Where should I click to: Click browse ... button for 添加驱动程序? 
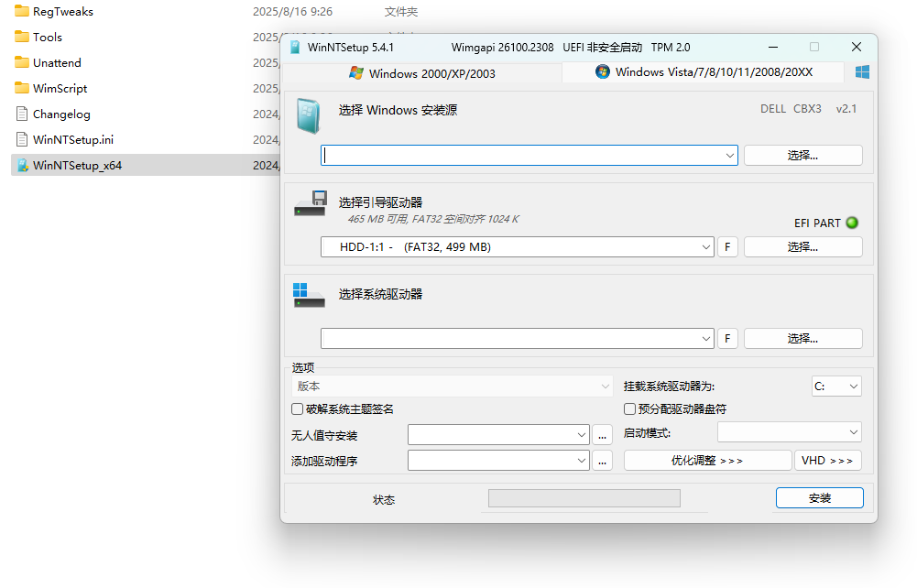pyautogui.click(x=603, y=461)
